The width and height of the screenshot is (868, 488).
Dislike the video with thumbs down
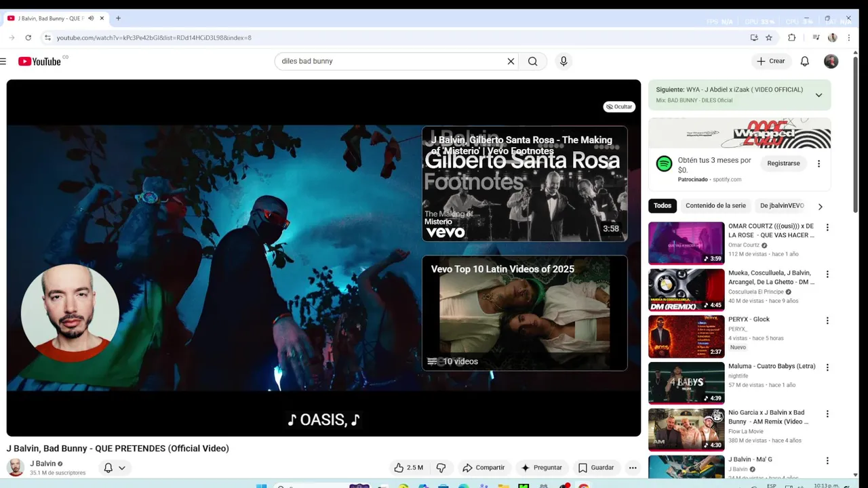pyautogui.click(x=441, y=468)
